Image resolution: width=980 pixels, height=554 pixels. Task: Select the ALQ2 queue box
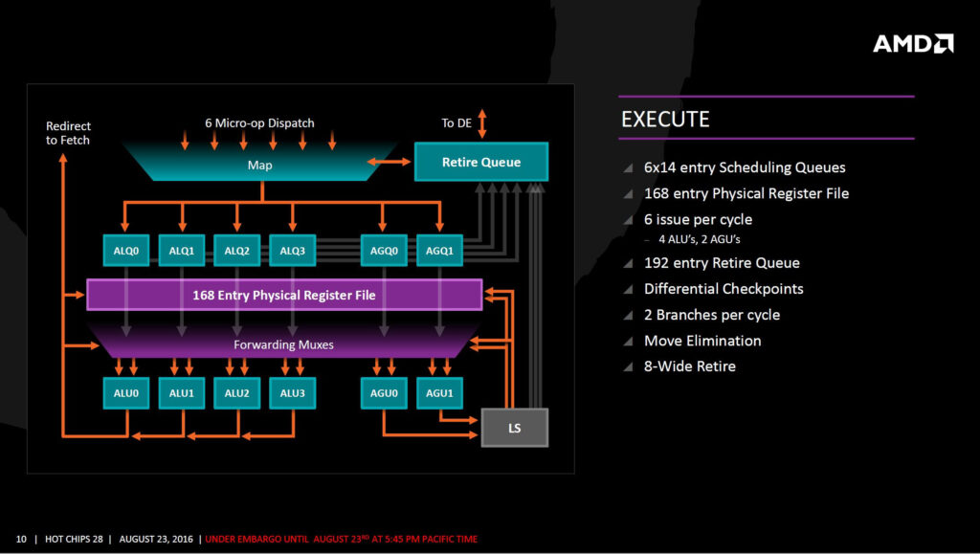237,251
